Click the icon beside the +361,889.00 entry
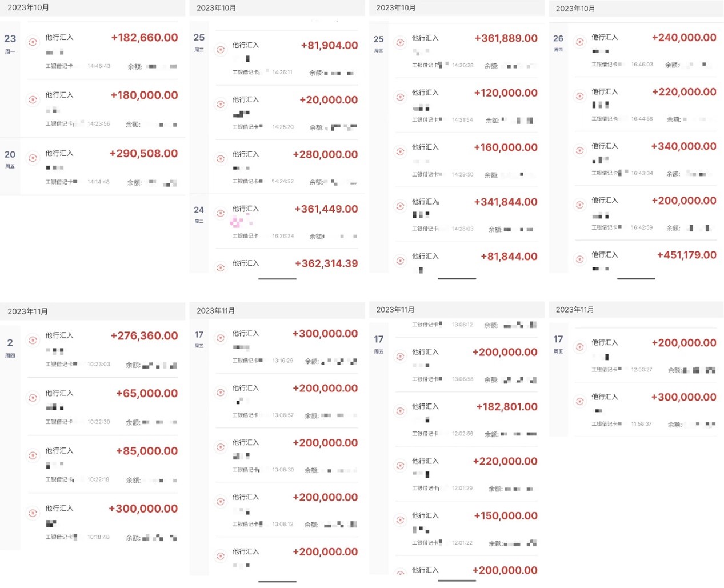This screenshot has width=724, height=588. pos(401,42)
